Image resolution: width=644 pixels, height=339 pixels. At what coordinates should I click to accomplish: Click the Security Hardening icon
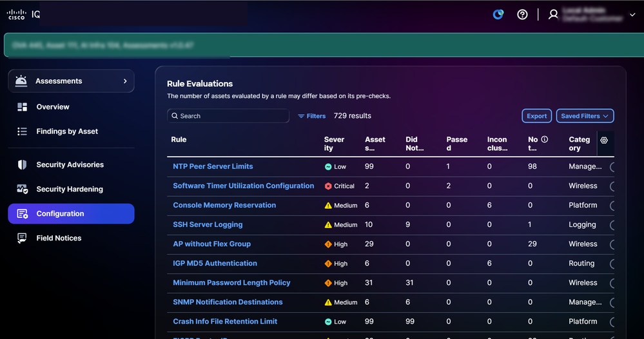click(x=22, y=189)
